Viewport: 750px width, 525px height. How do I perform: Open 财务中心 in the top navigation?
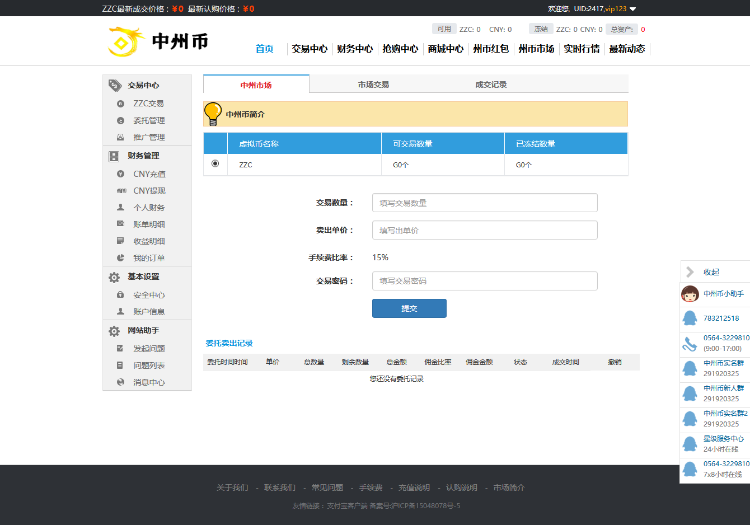coord(355,49)
